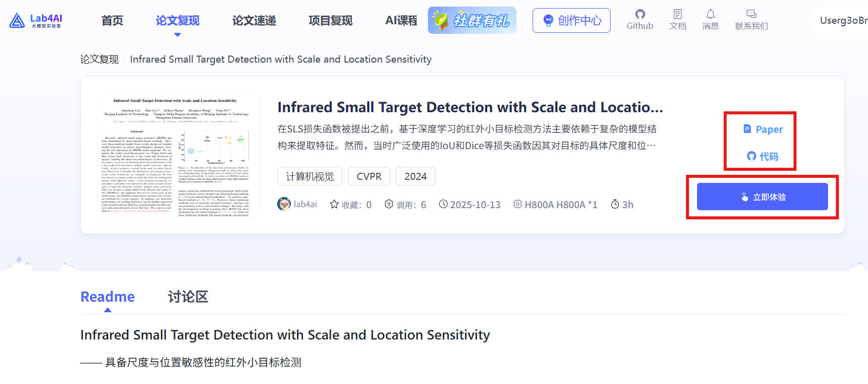
Task: Click the 调用 usage count icon
Action: coord(389,204)
